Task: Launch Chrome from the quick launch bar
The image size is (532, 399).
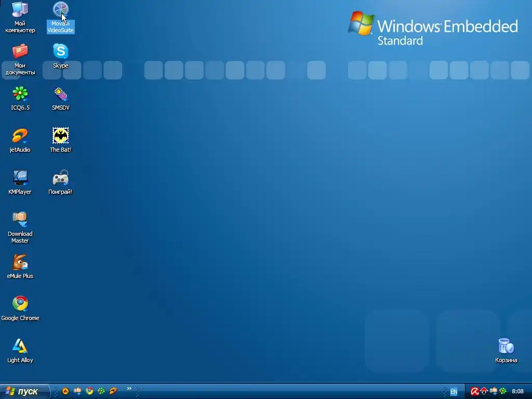Action: 89,391
